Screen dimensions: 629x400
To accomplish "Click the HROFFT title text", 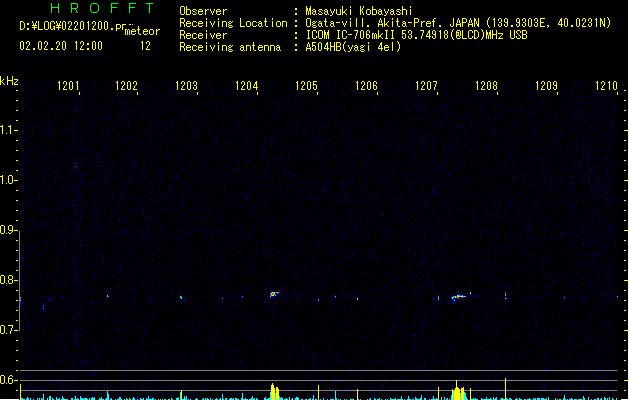I will (x=102, y=8).
